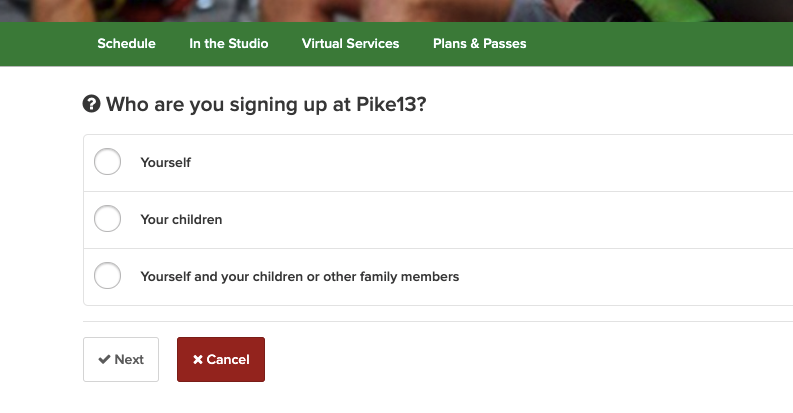Click empty space on the green navigation bar
793x413 pixels.
tap(660, 44)
